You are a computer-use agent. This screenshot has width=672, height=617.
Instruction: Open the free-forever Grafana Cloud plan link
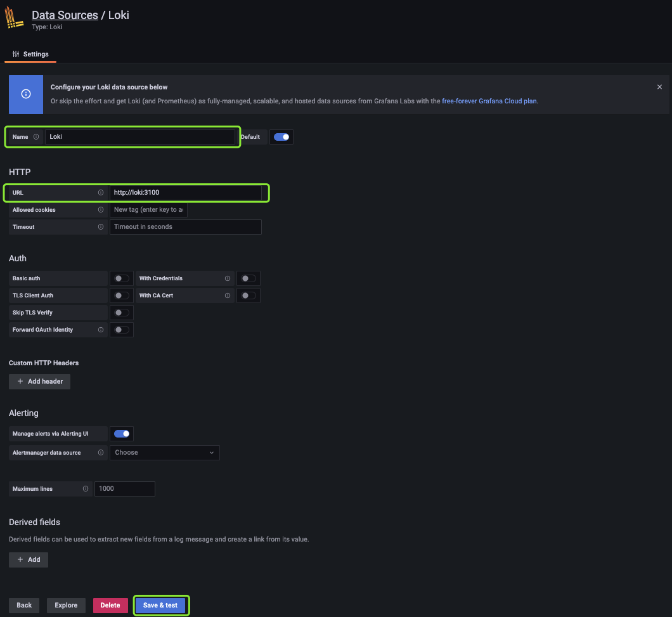[489, 101]
